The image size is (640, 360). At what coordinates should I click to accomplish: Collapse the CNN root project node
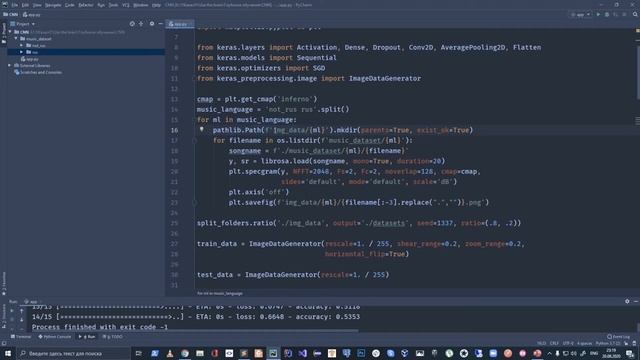[10, 32]
